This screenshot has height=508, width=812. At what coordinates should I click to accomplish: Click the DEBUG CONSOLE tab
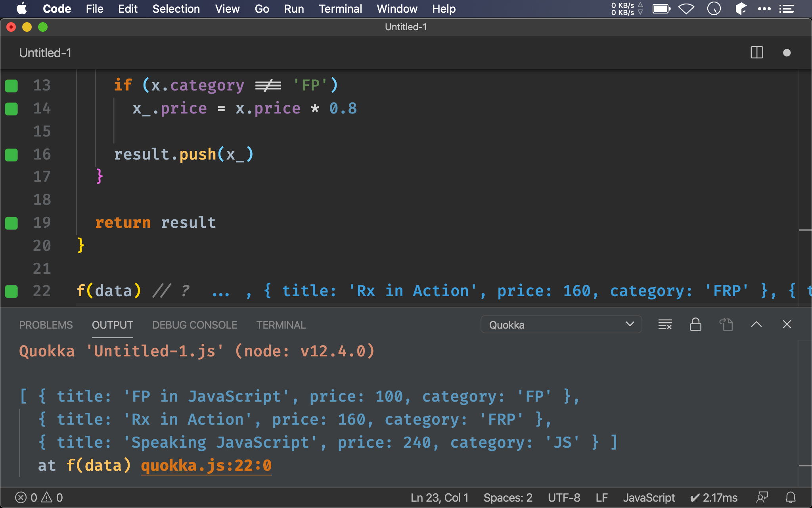click(x=195, y=325)
